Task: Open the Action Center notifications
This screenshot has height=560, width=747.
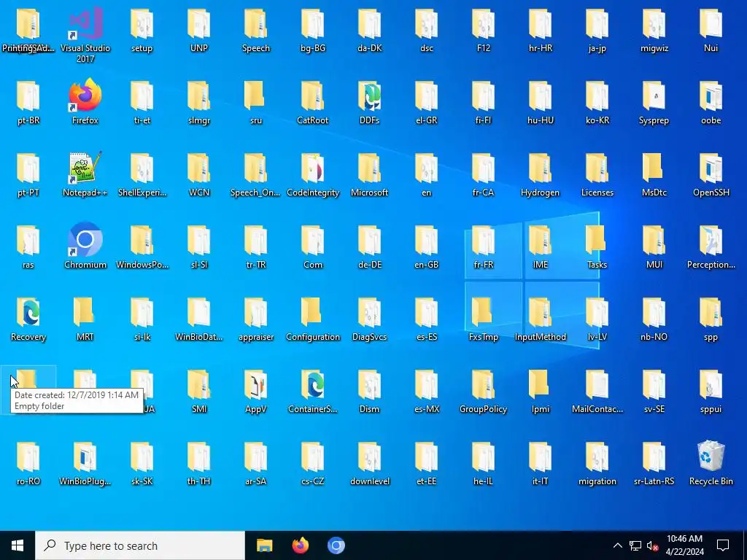Action: point(723,545)
